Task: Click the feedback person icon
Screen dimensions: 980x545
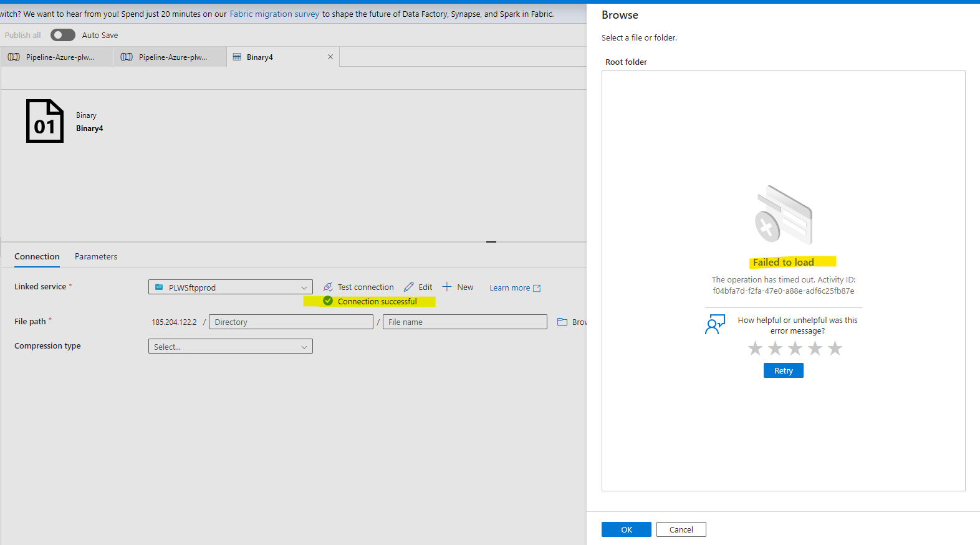Action: point(715,324)
